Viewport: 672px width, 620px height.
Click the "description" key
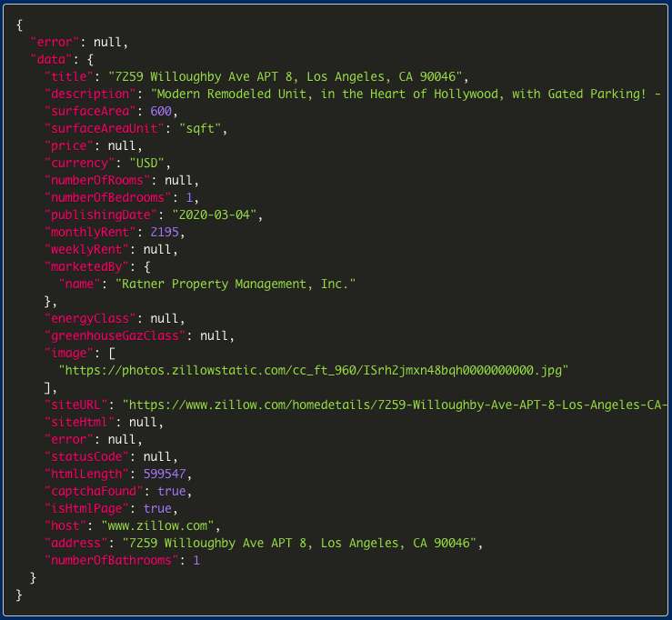pyautogui.click(x=90, y=94)
